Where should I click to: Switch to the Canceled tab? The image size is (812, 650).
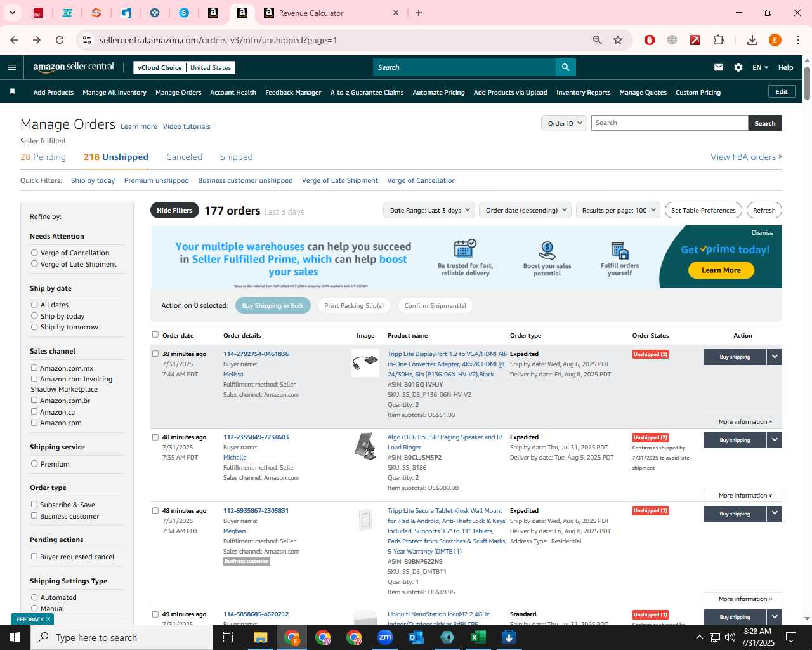(184, 157)
